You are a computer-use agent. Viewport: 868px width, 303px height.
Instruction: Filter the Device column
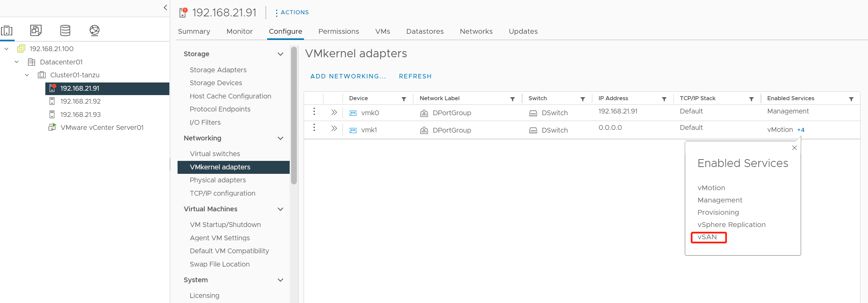click(x=404, y=99)
